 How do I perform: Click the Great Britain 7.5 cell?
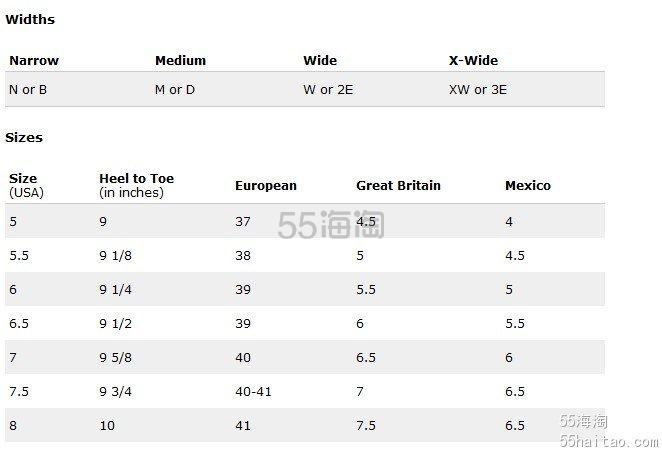pos(366,425)
